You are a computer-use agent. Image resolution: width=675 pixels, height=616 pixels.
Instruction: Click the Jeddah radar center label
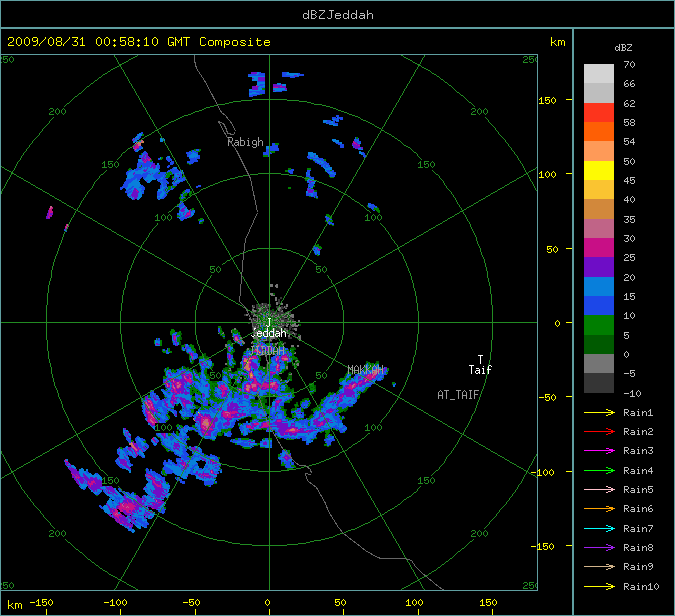269,333
